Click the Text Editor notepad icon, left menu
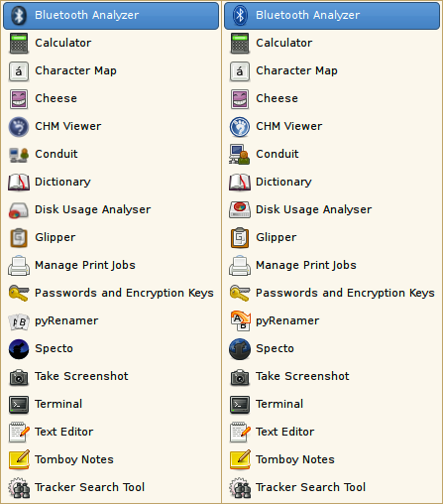This screenshot has width=443, height=504. (20, 433)
